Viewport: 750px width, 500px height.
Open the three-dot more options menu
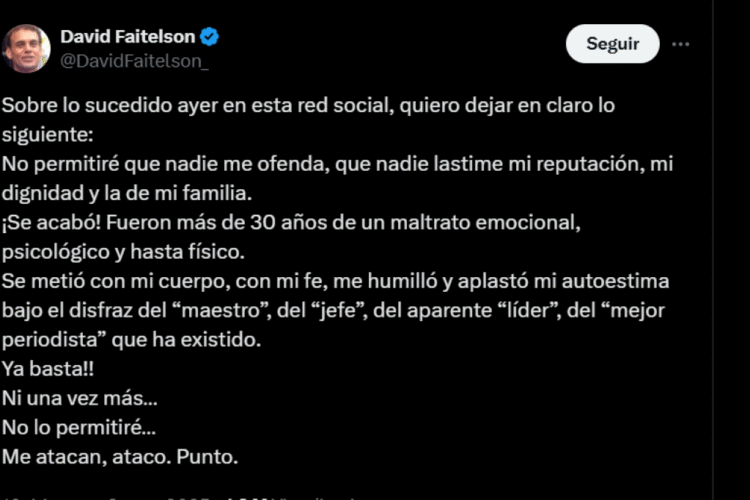[680, 44]
